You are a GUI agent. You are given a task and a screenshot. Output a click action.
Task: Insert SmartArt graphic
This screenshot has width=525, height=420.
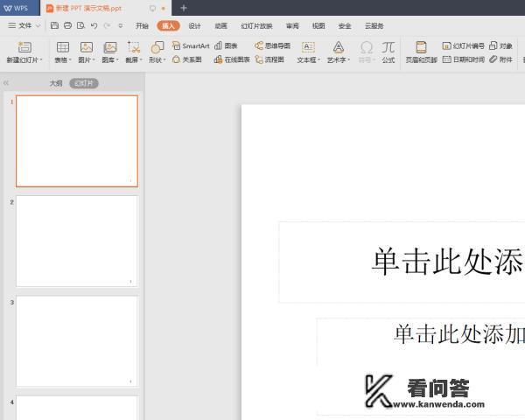coord(191,45)
